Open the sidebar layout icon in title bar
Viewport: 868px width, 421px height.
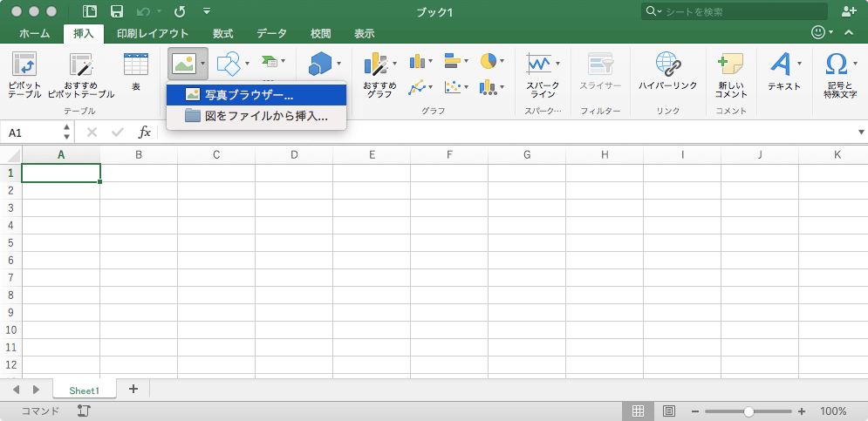[89, 11]
